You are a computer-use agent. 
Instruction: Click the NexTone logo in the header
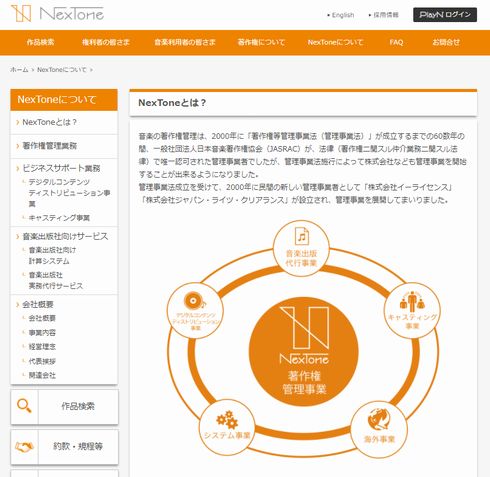pos(57,14)
